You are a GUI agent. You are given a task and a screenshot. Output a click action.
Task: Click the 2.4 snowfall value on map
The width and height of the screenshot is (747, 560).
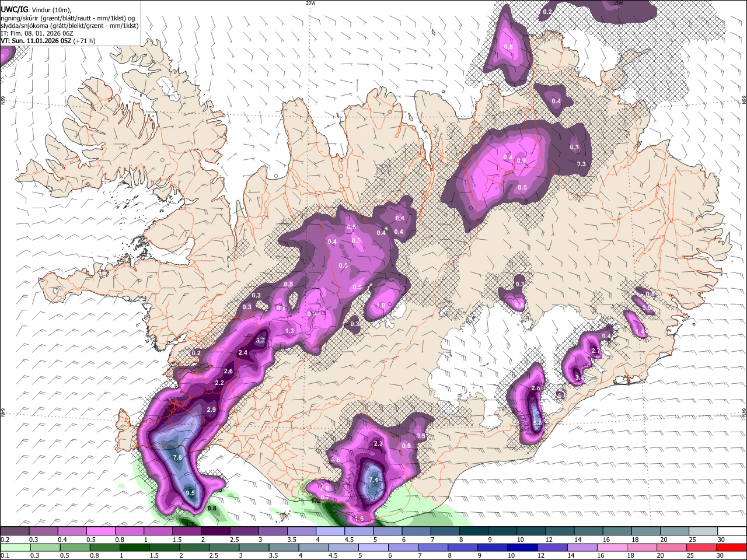tap(243, 353)
